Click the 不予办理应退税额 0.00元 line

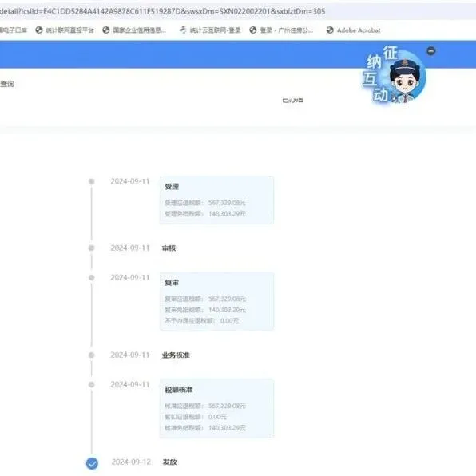(x=202, y=321)
